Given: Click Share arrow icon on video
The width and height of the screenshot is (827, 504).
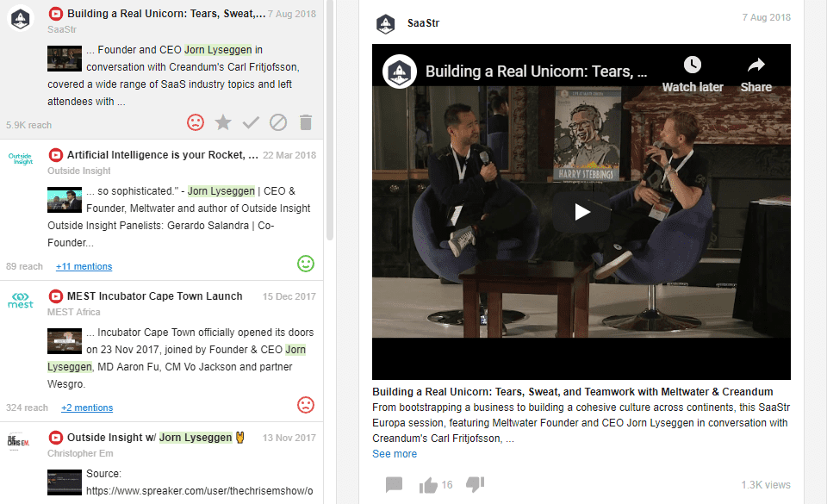Looking at the screenshot, I should click(x=755, y=65).
